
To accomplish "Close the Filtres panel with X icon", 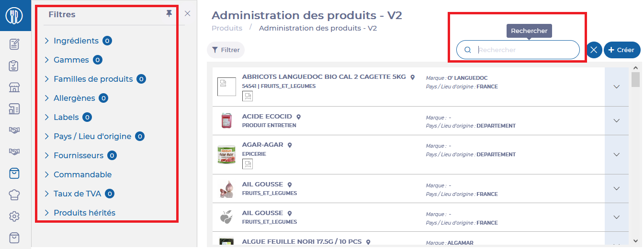I will coord(187,14).
